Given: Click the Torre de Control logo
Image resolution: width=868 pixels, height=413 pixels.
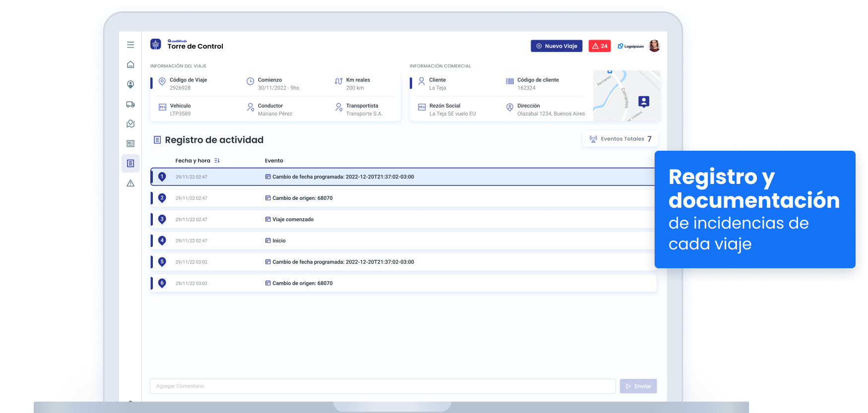Looking at the screenshot, I should (x=156, y=45).
